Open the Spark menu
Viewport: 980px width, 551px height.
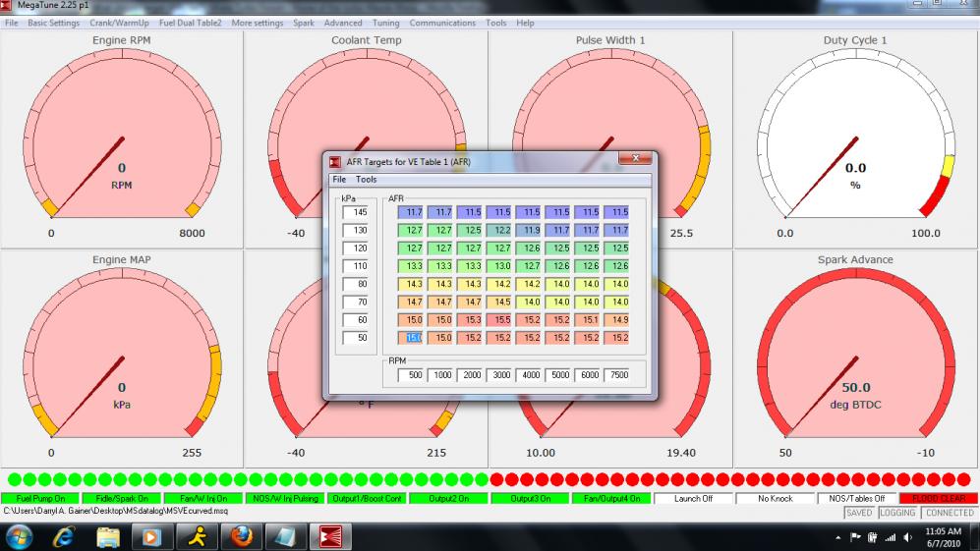[304, 24]
